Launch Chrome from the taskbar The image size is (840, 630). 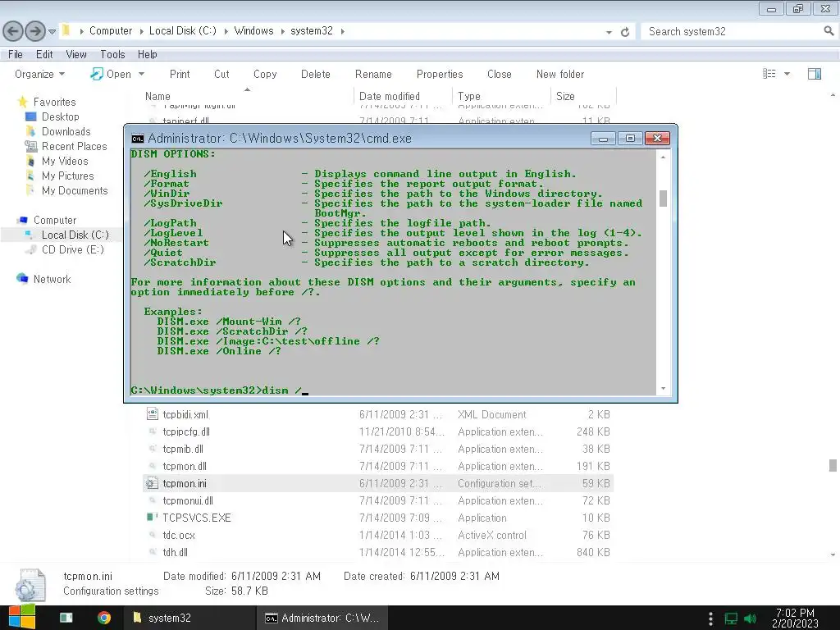pos(104,618)
